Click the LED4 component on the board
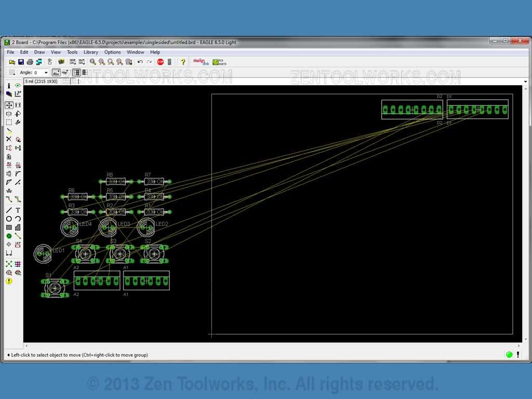Viewport: 532px width, 399px height. (70, 227)
